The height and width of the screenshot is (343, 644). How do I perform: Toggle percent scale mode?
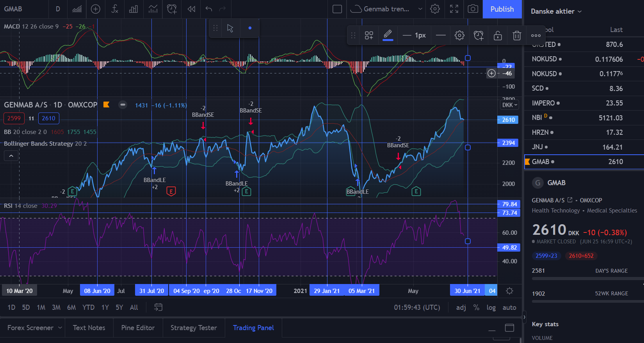coord(476,307)
